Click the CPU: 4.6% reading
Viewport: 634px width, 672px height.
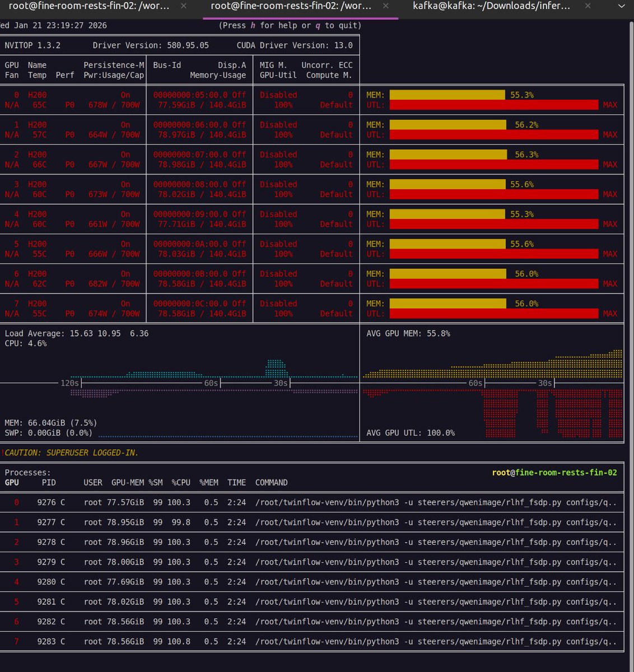click(26, 343)
